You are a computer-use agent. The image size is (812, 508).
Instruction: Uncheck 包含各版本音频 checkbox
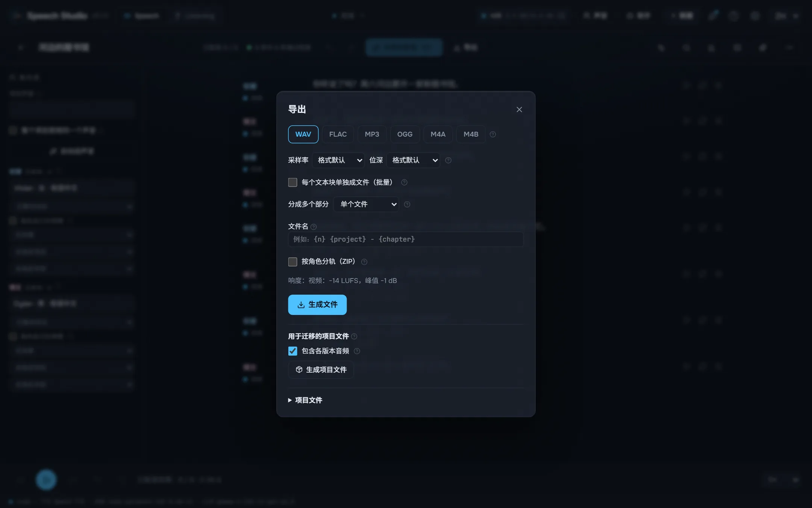(x=292, y=351)
